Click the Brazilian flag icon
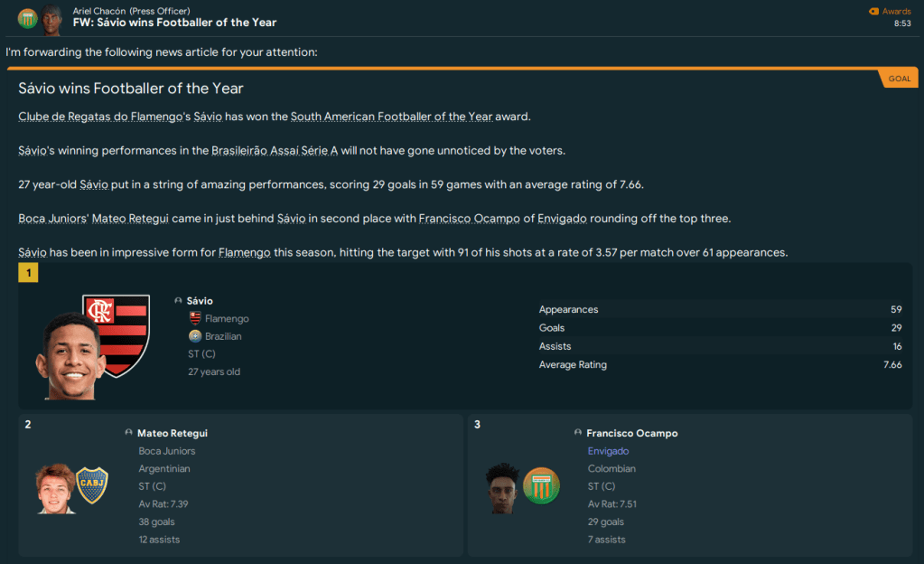 point(195,336)
